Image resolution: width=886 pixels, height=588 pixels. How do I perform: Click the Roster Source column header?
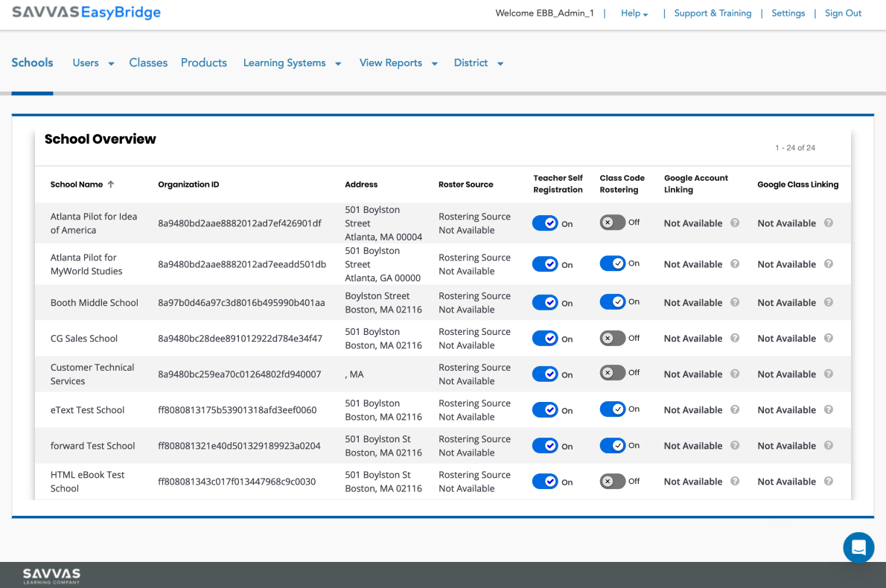(465, 184)
